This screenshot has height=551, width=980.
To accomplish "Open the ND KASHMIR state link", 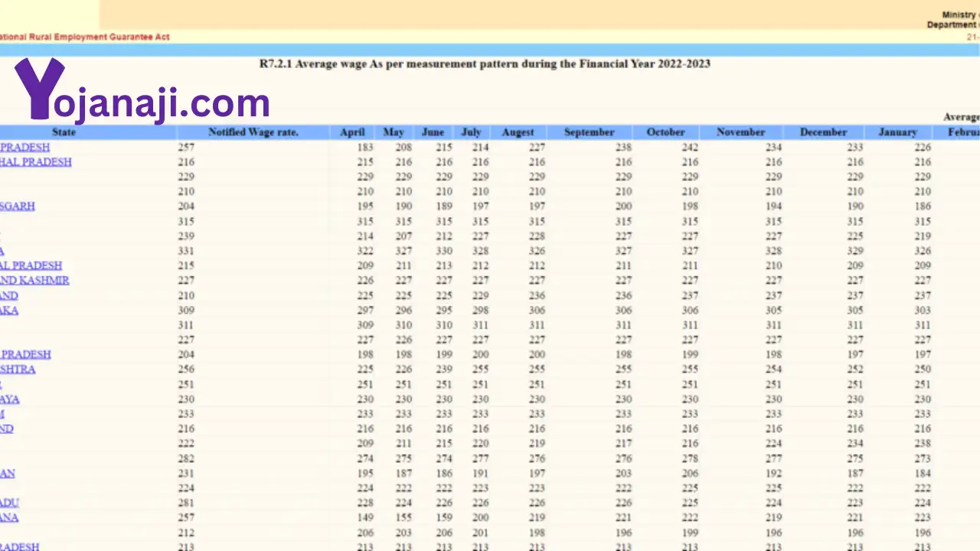I will pos(34,281).
